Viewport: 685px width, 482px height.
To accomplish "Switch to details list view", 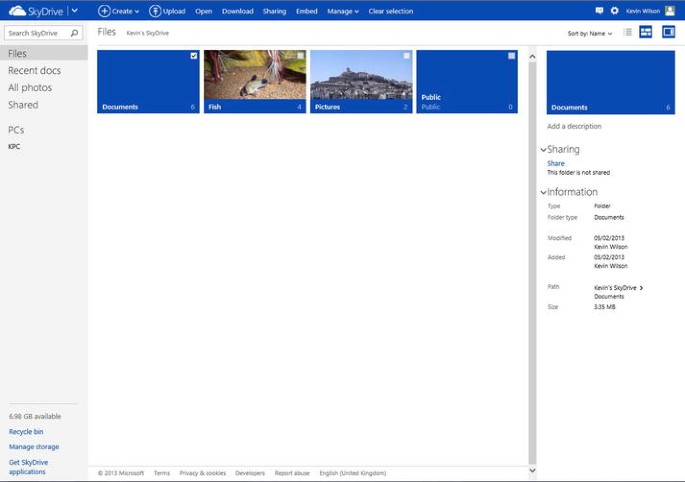I will point(628,33).
